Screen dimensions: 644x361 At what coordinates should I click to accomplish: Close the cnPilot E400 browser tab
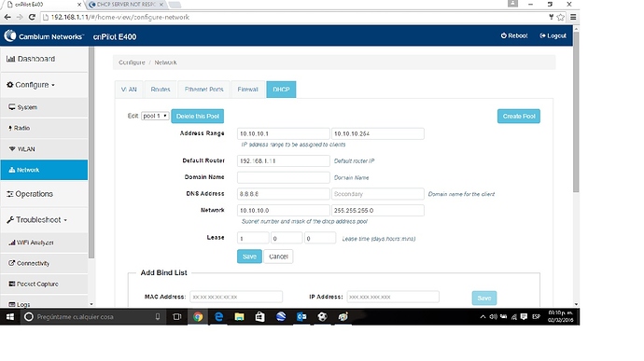pos(79,5)
